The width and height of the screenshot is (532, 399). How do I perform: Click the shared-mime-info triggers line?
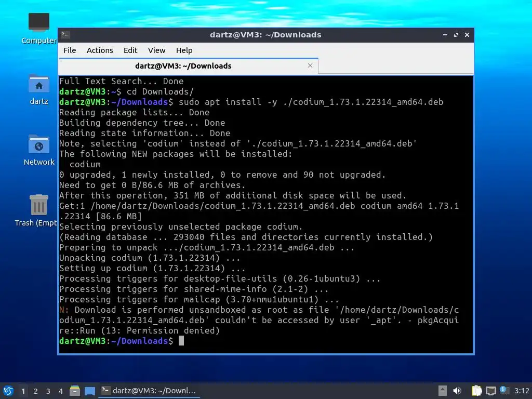[x=194, y=289]
